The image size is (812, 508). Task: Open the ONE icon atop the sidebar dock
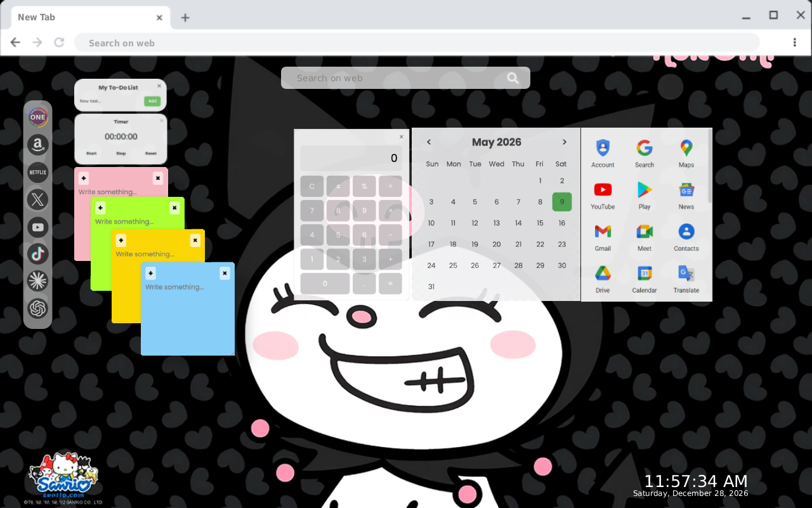(x=38, y=117)
